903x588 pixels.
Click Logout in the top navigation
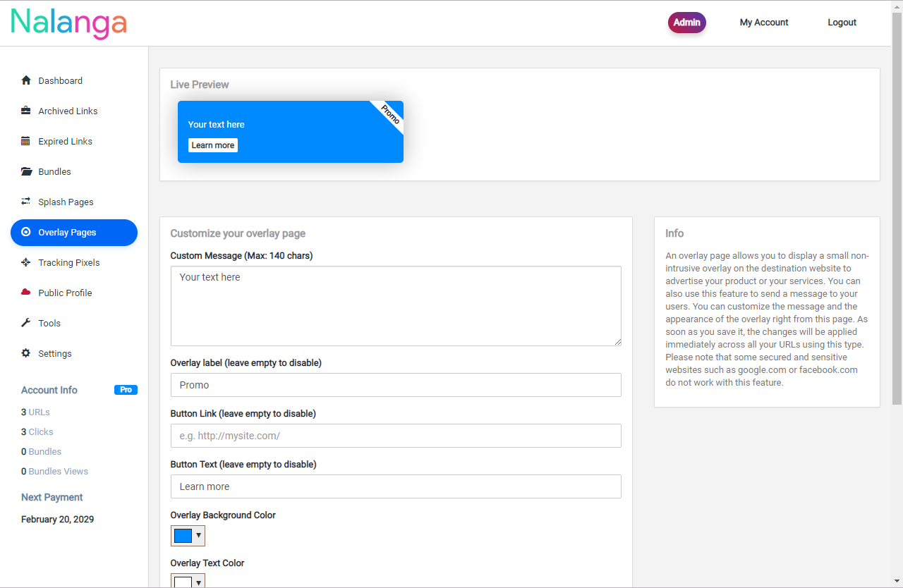click(842, 22)
